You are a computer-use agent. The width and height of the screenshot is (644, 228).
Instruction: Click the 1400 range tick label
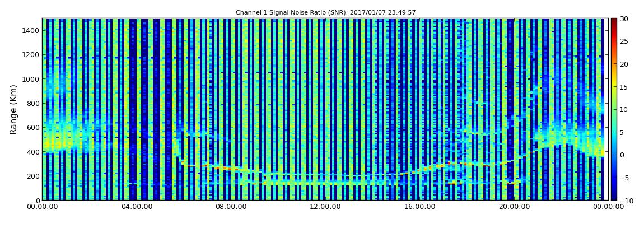(31, 30)
